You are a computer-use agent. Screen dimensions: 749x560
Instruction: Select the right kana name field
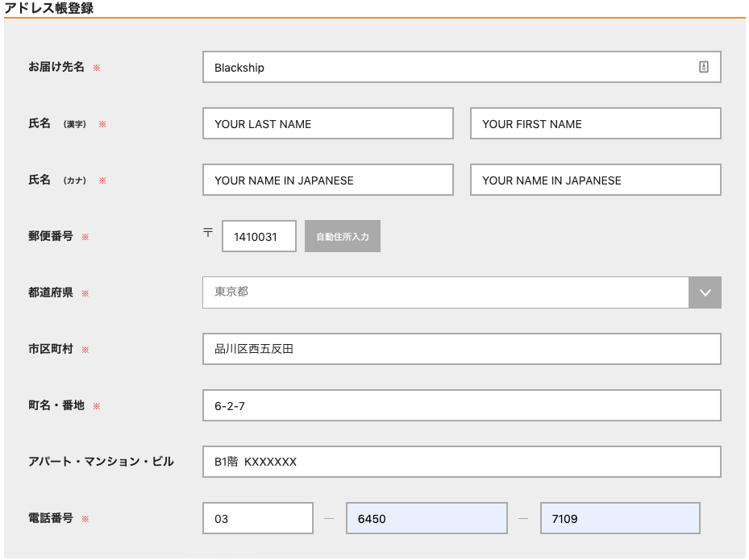(x=596, y=180)
